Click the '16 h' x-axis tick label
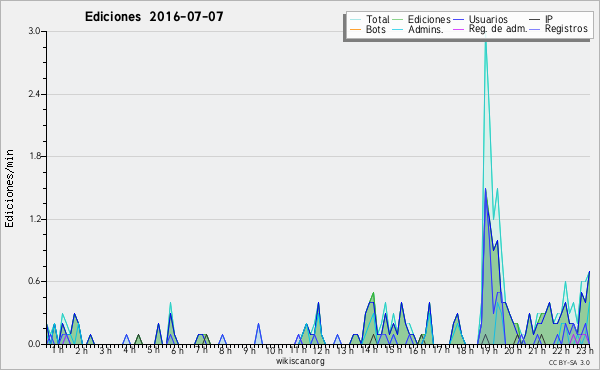This screenshot has width=600, height=370. pos(417,350)
